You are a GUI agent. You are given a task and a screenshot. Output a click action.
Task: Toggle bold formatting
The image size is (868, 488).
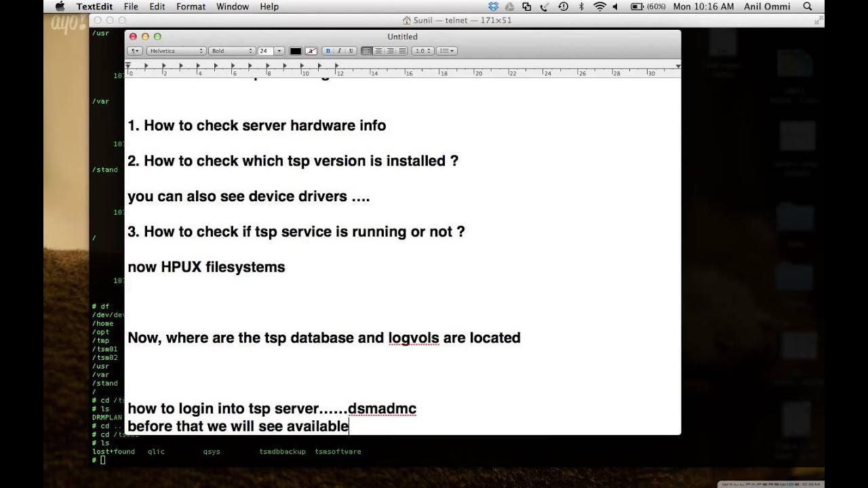[x=328, y=51]
